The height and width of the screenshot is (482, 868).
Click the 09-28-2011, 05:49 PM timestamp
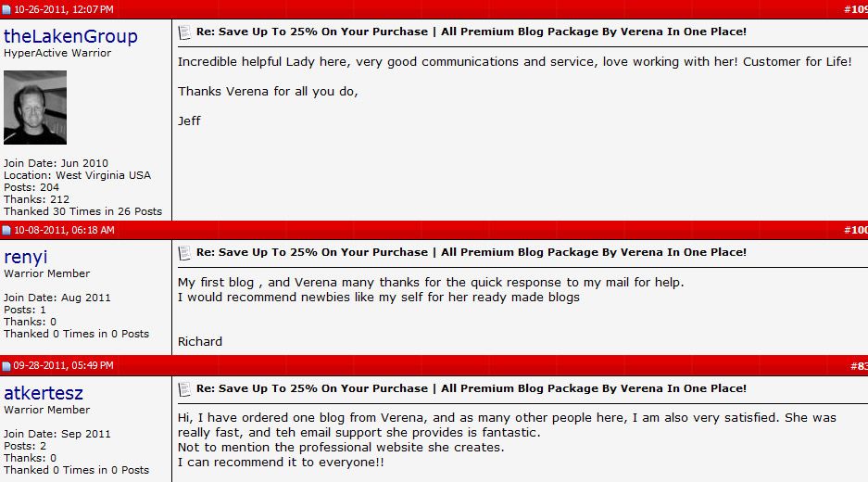point(64,365)
